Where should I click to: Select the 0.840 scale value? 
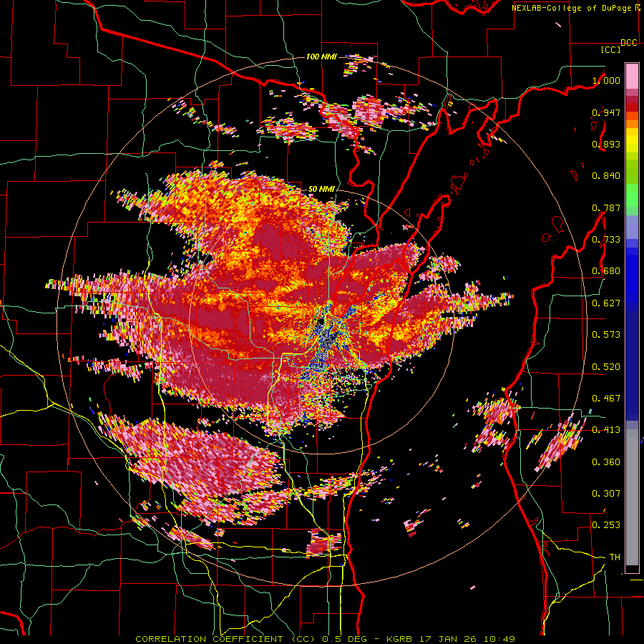click(x=606, y=176)
